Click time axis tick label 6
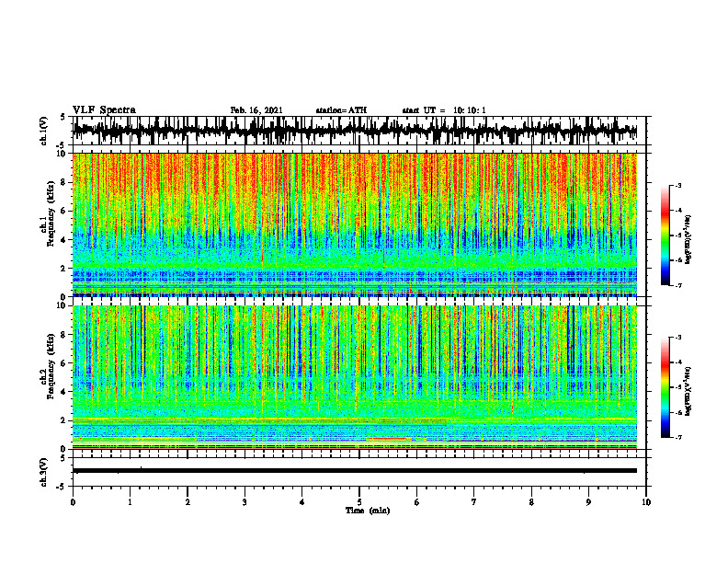The height and width of the screenshot is (563, 728). 417,502
